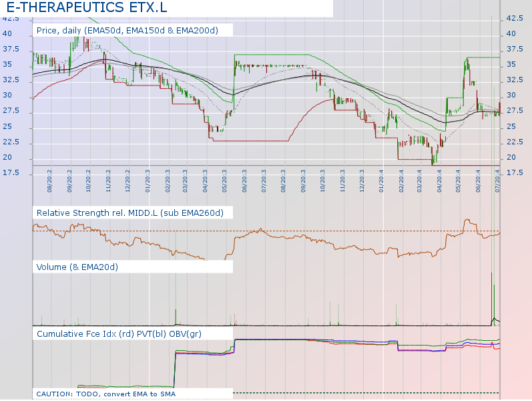Click the 08/2022 date label on x-axis
The height and width of the screenshot is (401, 532).
click(x=49, y=181)
